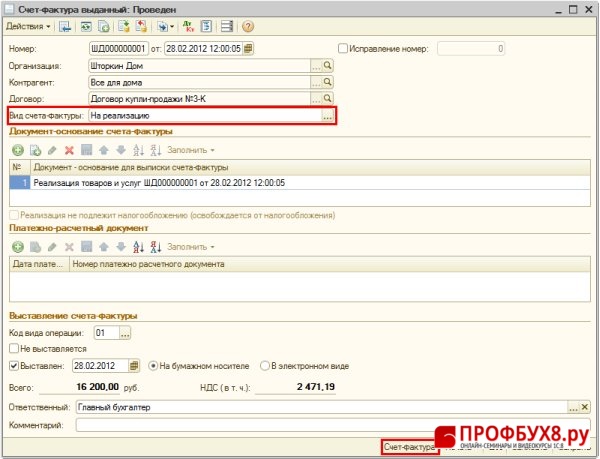Sort ascending in Документ-основание table toolbar
Image resolution: width=600 pixels, height=459 pixels.
coord(137,150)
